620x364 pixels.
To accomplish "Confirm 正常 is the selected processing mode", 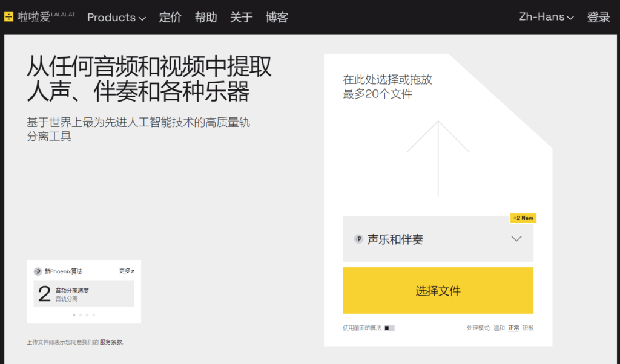I will (x=513, y=327).
